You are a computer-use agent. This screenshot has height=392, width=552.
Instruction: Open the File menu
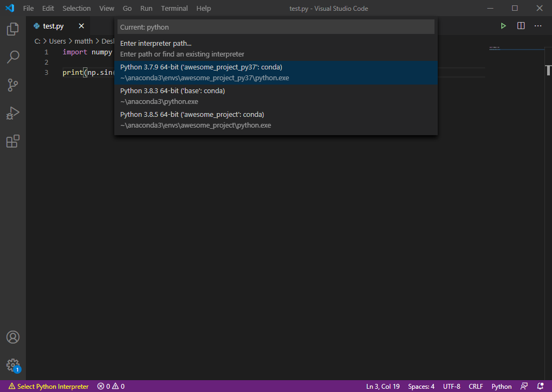click(x=29, y=8)
